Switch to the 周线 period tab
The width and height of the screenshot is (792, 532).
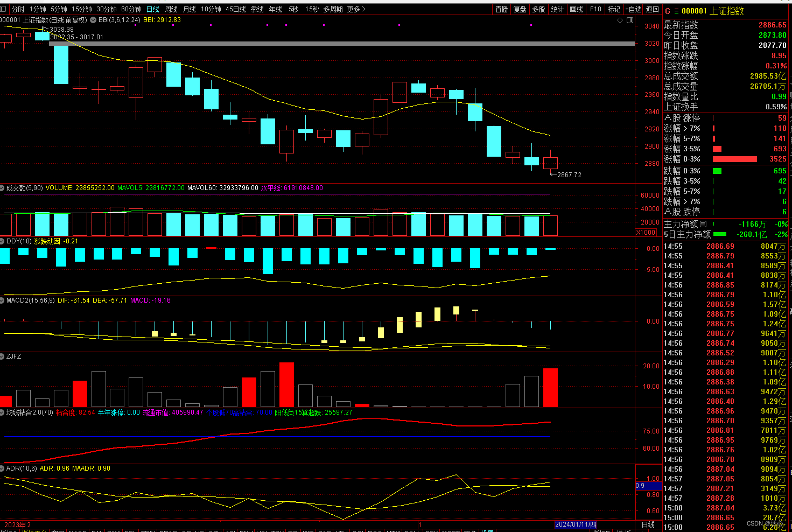click(171, 9)
